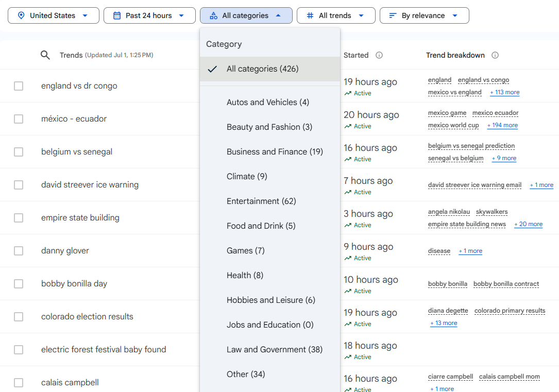Select the danny glover checkbox
The width and height of the screenshot is (559, 392).
pyautogui.click(x=19, y=250)
